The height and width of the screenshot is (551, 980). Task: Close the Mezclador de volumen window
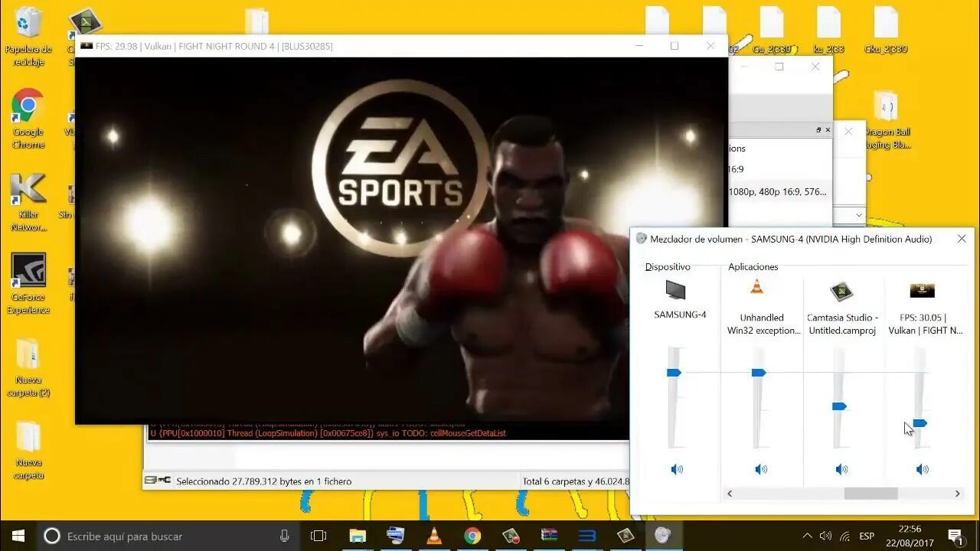click(x=962, y=239)
